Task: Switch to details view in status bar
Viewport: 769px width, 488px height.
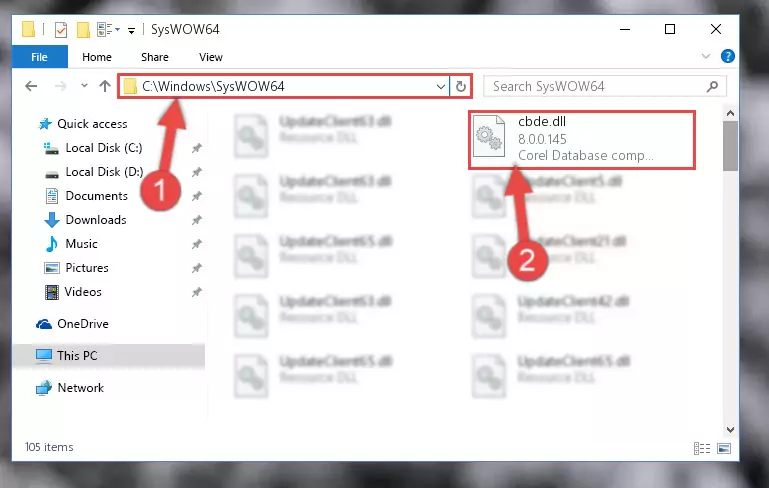Action: (x=702, y=448)
